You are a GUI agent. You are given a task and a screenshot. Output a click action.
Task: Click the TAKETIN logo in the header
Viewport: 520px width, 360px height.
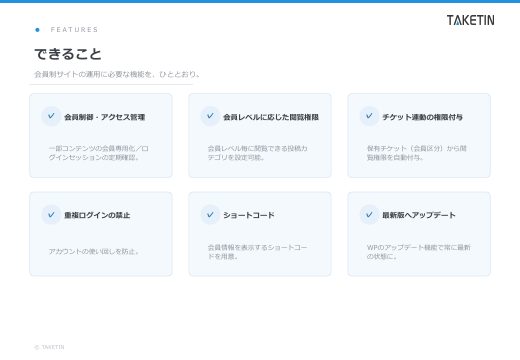point(470,20)
